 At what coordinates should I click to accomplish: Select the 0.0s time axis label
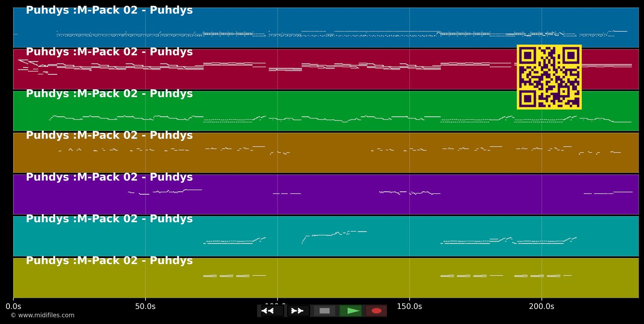(x=13, y=306)
